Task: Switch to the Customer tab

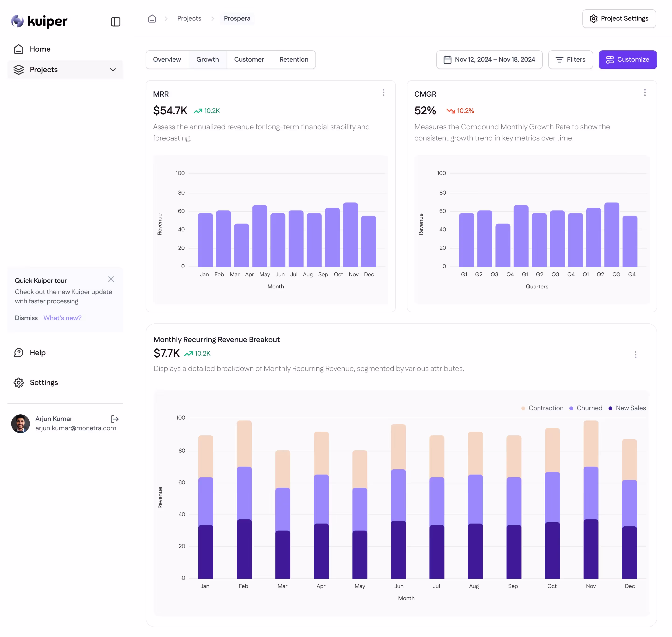Action: pos(248,59)
